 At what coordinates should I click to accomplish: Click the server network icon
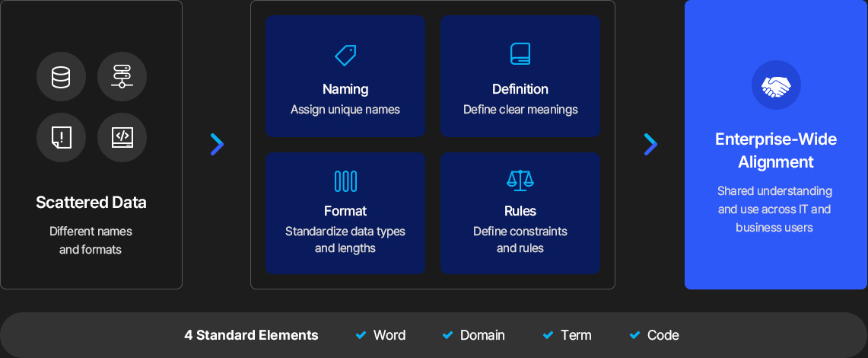tap(122, 76)
